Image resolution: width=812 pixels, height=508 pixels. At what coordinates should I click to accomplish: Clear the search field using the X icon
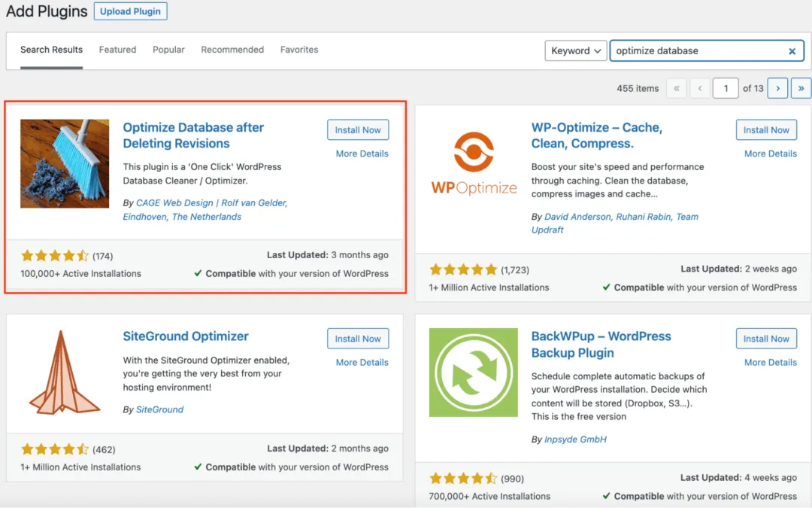(792, 50)
